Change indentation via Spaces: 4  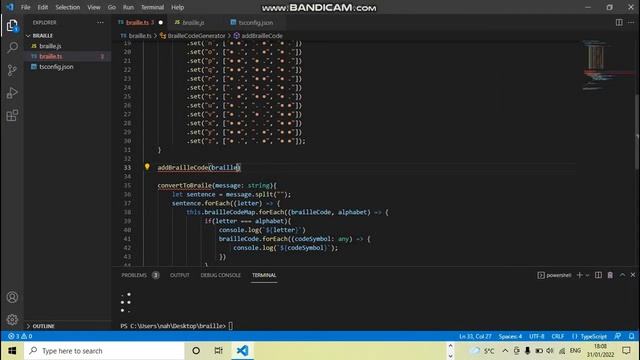pos(510,336)
